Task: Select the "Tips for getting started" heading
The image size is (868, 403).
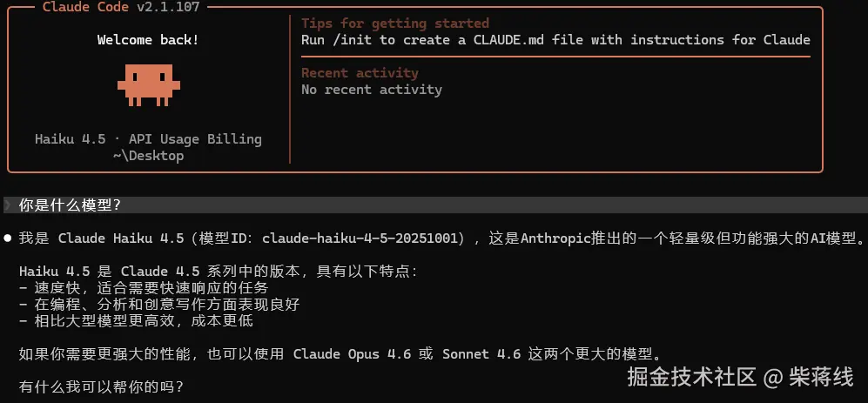Action: pos(394,24)
